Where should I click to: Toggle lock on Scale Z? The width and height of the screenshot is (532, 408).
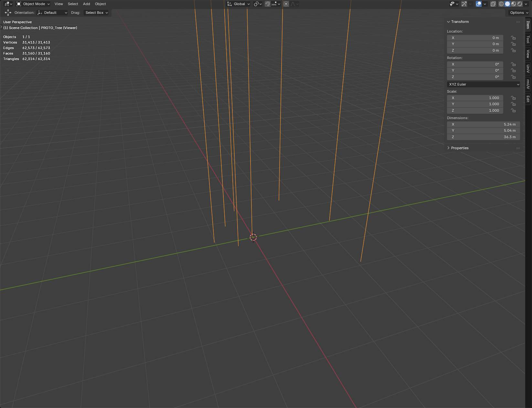pos(513,110)
